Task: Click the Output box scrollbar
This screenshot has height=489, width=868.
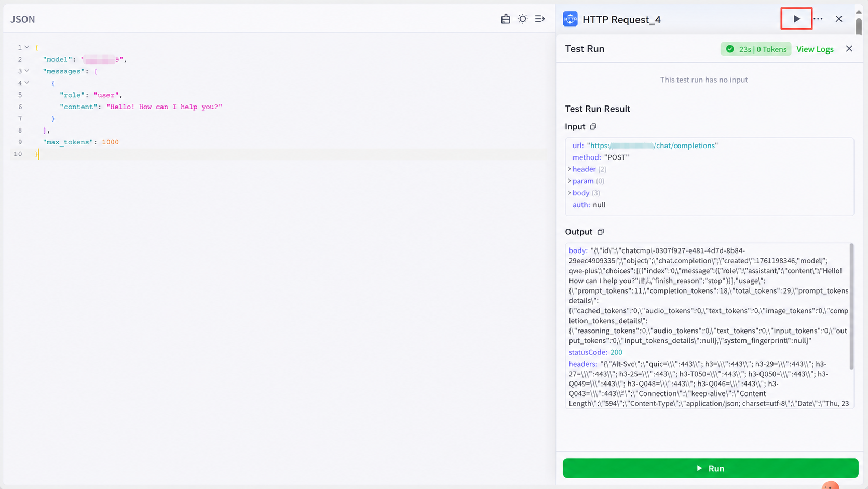Action: coord(851,307)
